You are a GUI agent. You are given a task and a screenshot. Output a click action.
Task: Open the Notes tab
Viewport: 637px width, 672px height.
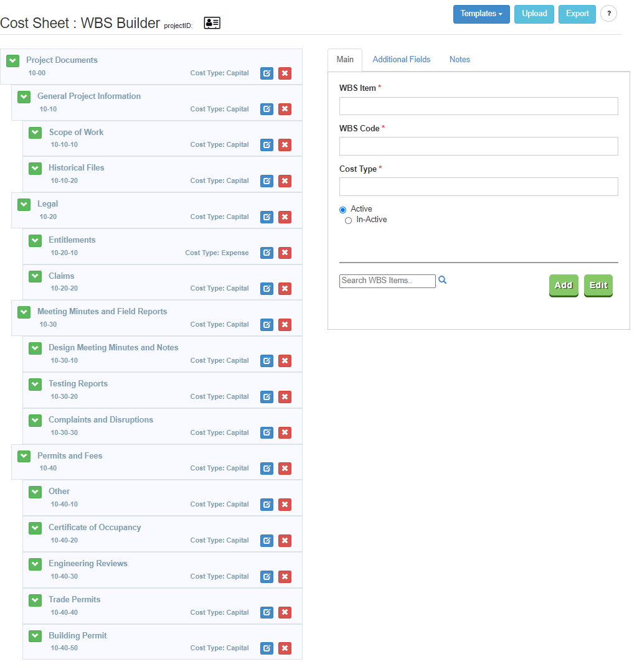[x=460, y=59]
